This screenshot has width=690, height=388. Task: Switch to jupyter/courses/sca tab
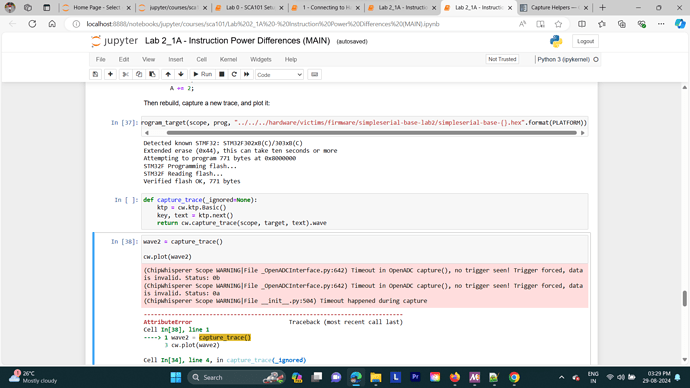point(172,7)
